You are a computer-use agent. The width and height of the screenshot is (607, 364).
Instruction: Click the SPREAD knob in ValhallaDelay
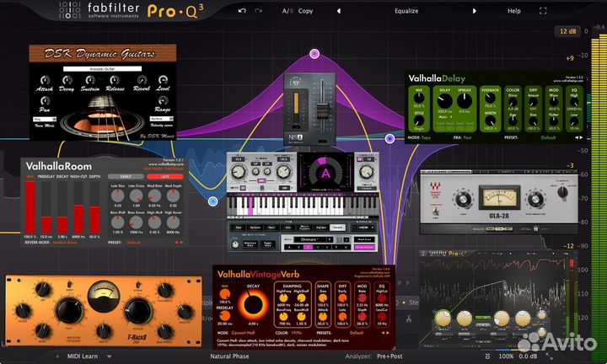[465, 101]
